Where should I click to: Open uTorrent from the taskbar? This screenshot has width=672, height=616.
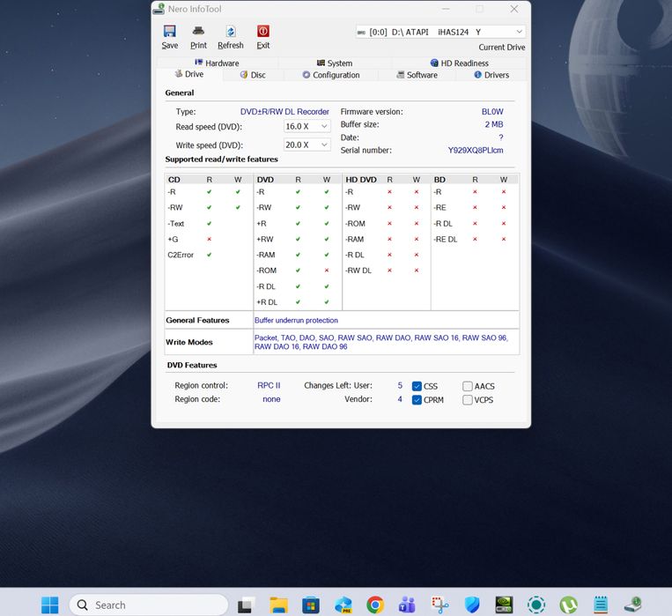point(568,605)
